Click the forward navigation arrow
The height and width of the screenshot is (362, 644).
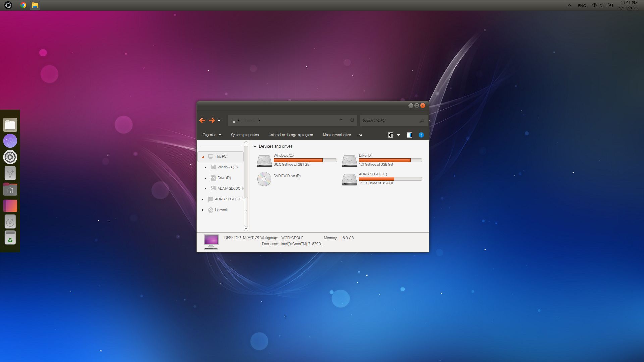tap(212, 120)
